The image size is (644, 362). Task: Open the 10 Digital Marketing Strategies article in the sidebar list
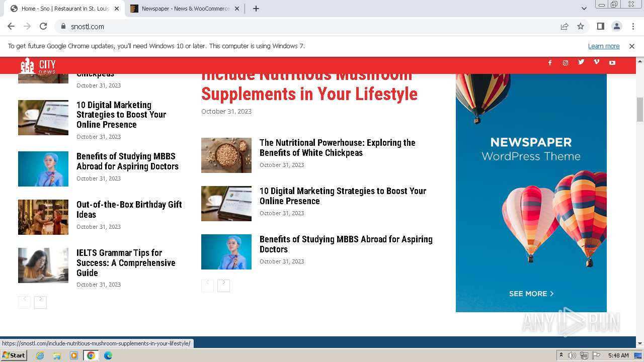(121, 115)
